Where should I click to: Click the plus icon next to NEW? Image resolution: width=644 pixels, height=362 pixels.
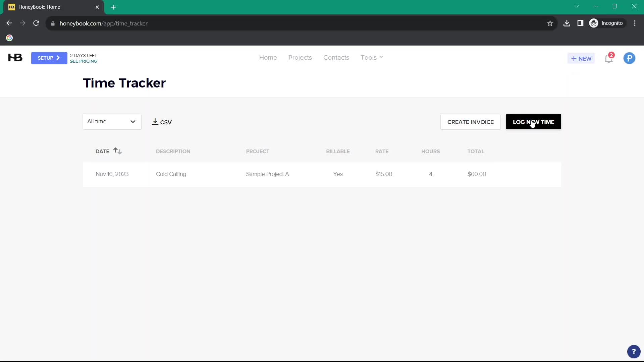pos(574,58)
